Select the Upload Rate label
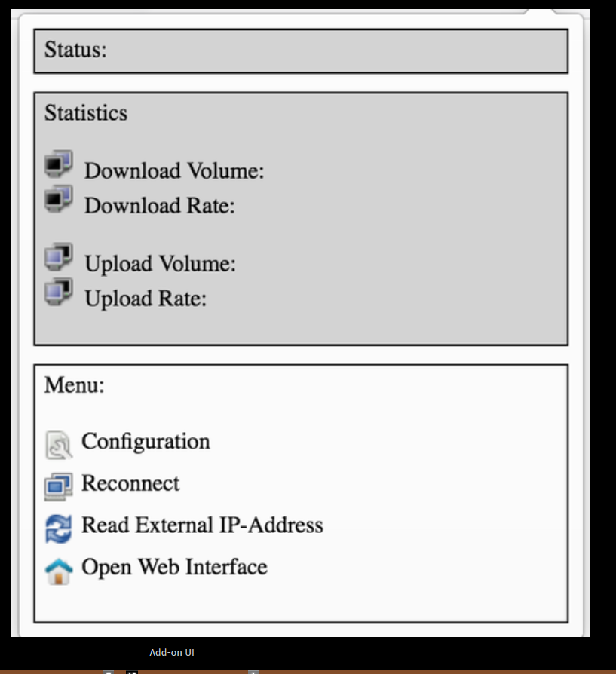Viewport: 616px width, 674px height. (146, 299)
